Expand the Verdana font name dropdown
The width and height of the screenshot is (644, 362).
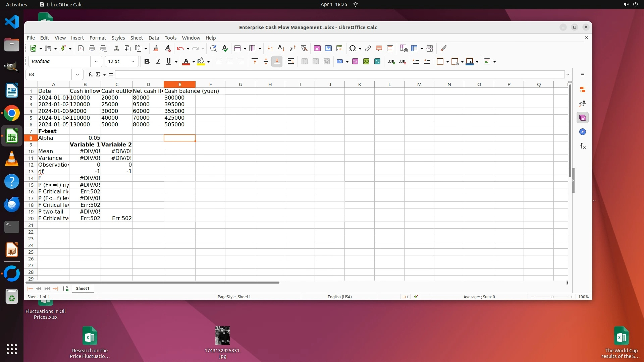coord(96,62)
